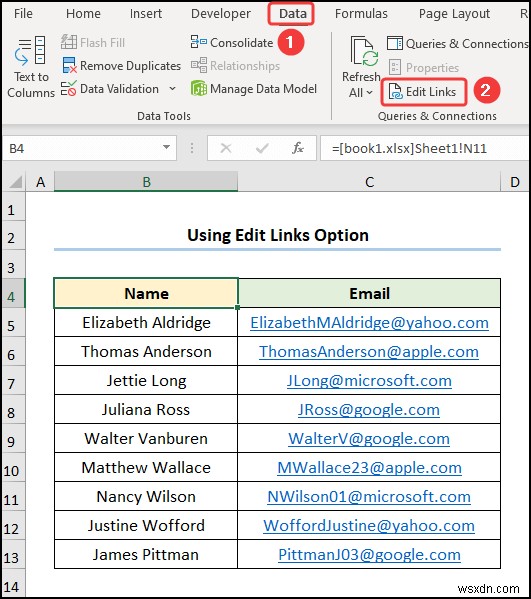
Task: Expand the Refresh All dropdown
Action: (369, 92)
